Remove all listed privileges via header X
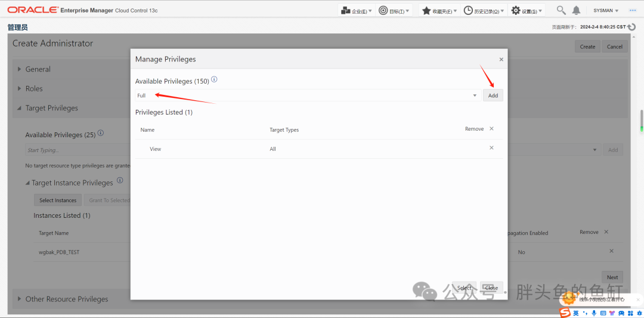 pos(491,129)
